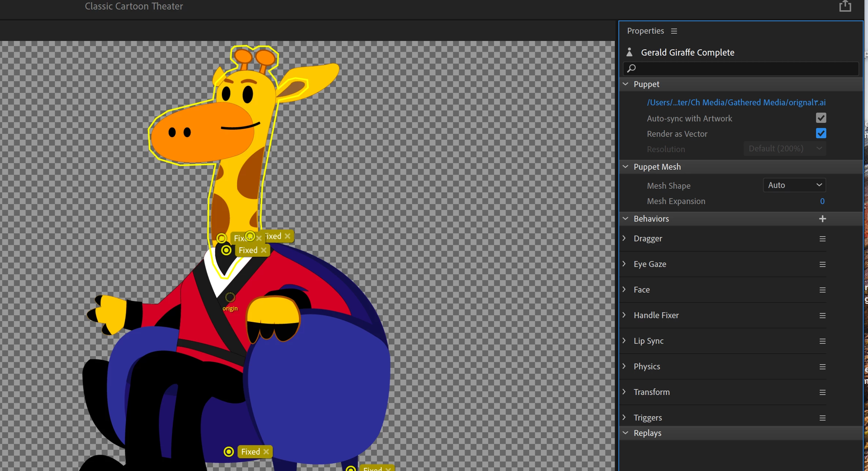Remove the Fixed tag near the chair bottom
This screenshot has height=471, width=868.
pos(266,452)
